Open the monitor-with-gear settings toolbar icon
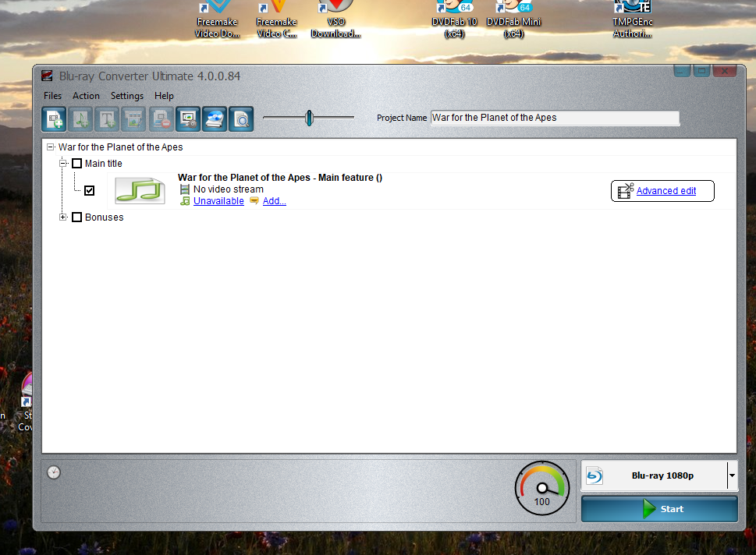Image resolution: width=756 pixels, height=555 pixels. (x=187, y=118)
